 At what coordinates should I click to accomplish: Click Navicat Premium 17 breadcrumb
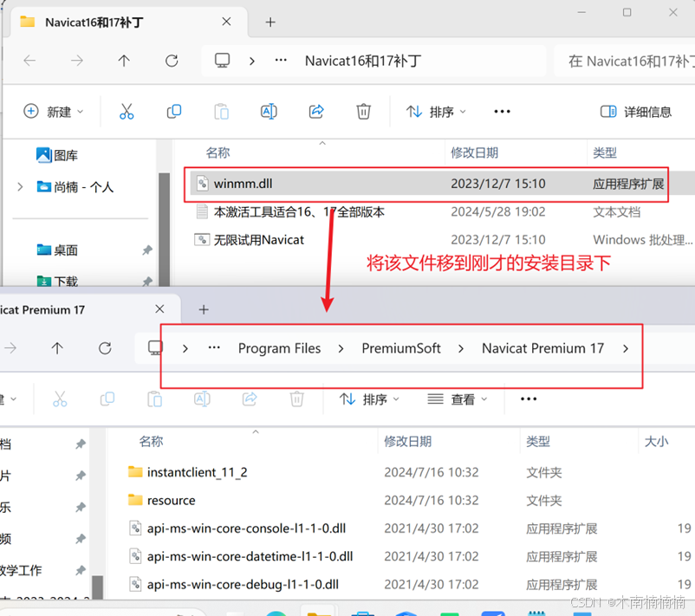(543, 348)
